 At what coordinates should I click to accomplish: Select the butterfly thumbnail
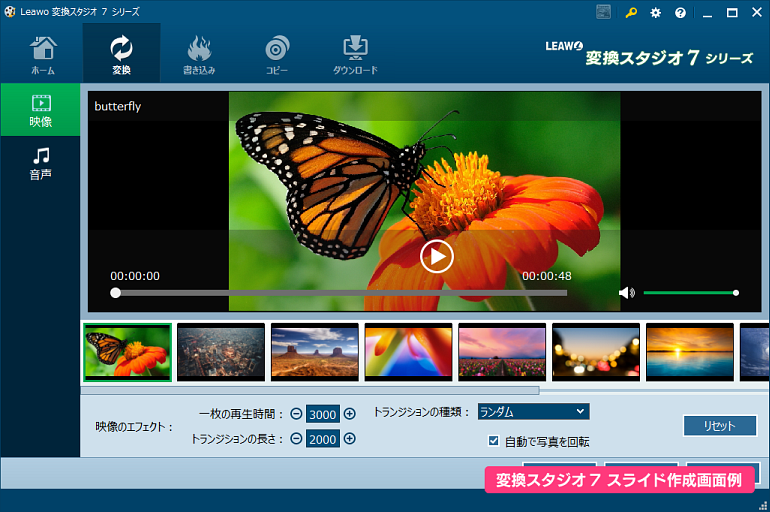click(x=128, y=352)
